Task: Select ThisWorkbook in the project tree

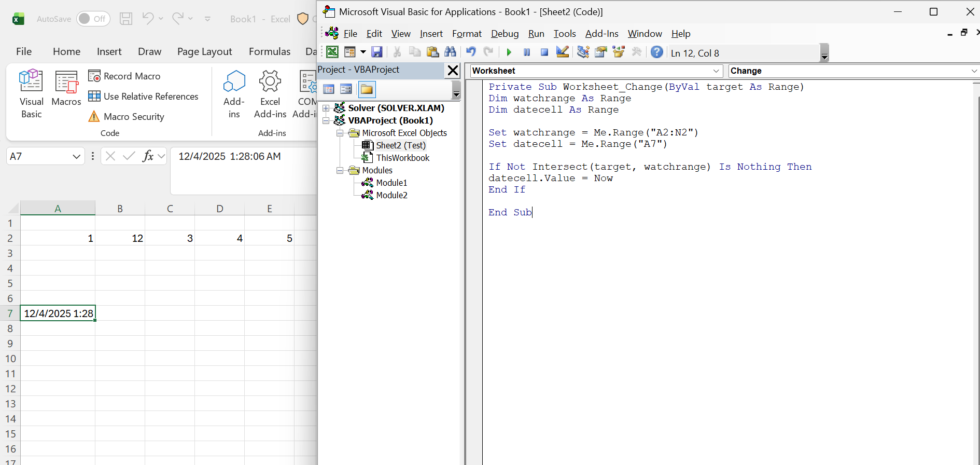Action: pos(402,158)
